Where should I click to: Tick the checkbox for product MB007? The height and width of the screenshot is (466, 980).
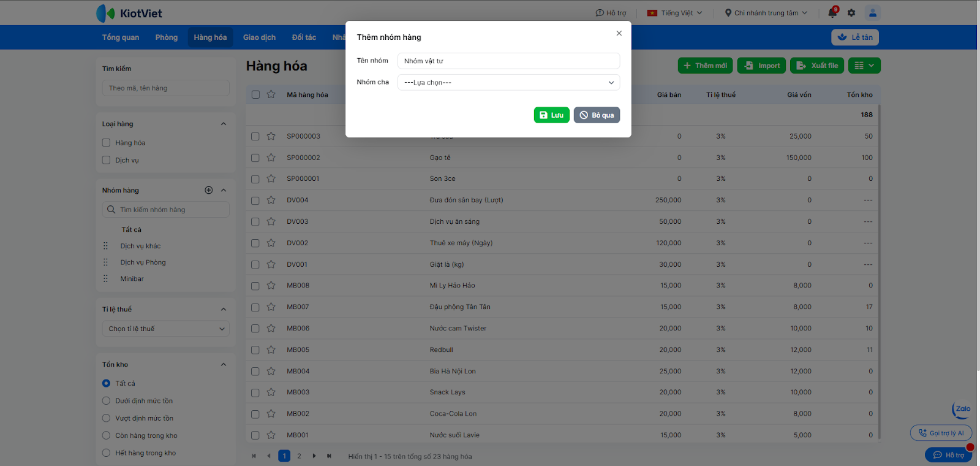(x=255, y=307)
